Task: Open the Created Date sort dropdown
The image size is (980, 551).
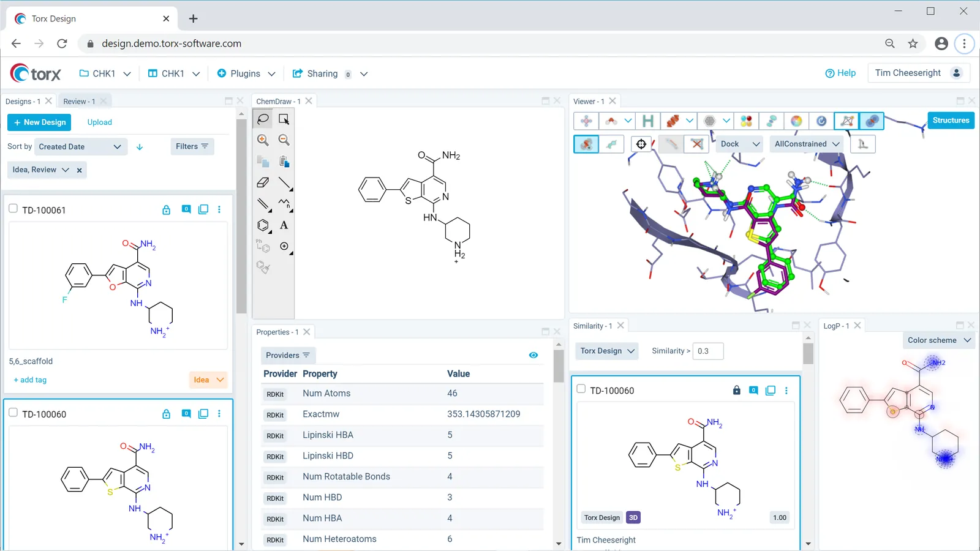Action: (80, 147)
